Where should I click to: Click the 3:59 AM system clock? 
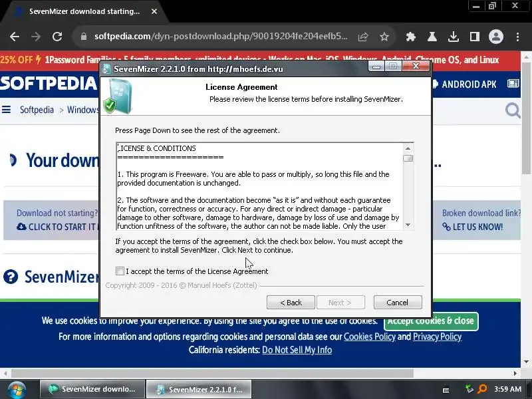point(507,389)
